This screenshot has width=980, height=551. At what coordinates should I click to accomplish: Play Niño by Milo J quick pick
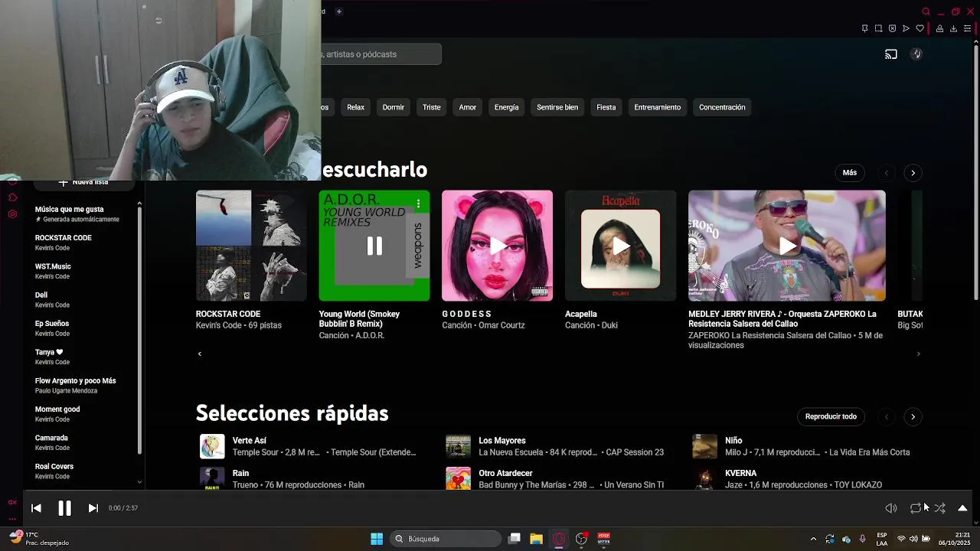click(x=705, y=446)
